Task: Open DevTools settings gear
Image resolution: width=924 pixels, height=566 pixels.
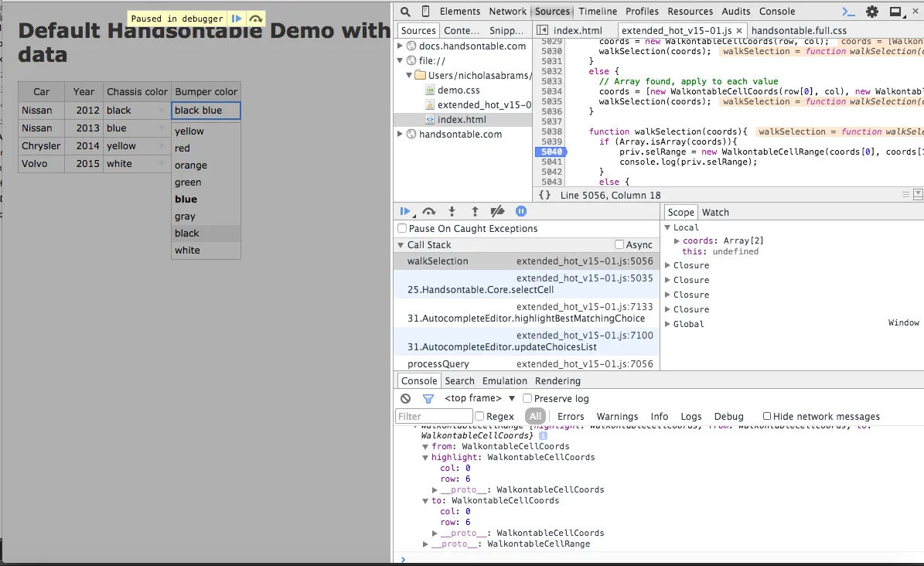Action: point(872,12)
